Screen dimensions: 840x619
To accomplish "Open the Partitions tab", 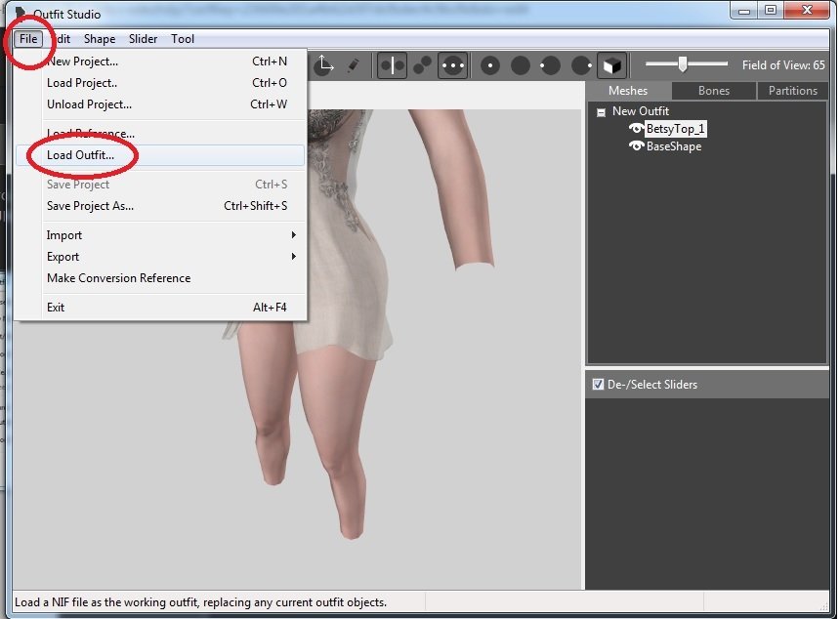I will click(x=792, y=91).
